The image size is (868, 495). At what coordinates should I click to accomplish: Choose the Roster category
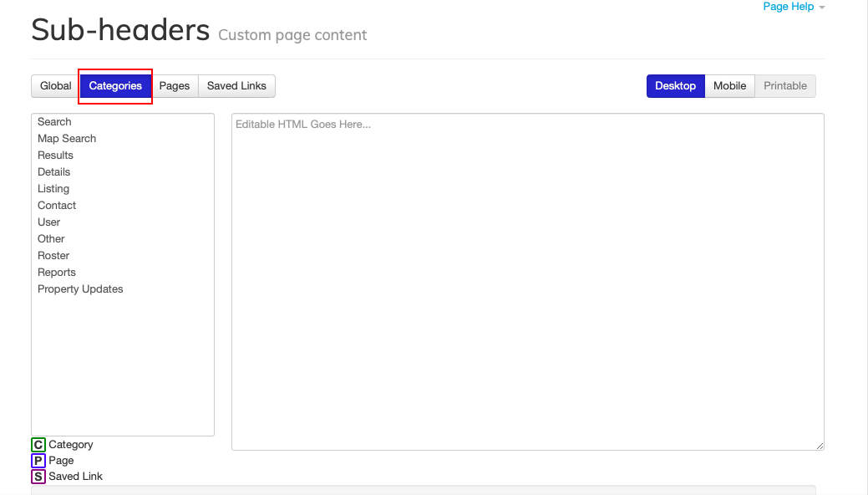click(x=53, y=255)
